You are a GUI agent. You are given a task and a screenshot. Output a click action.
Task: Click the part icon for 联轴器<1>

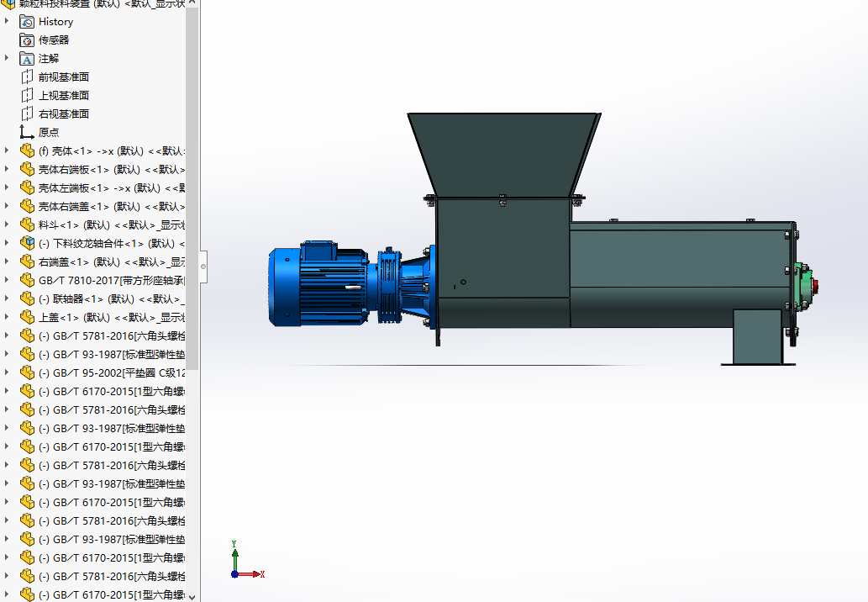pos(27,299)
